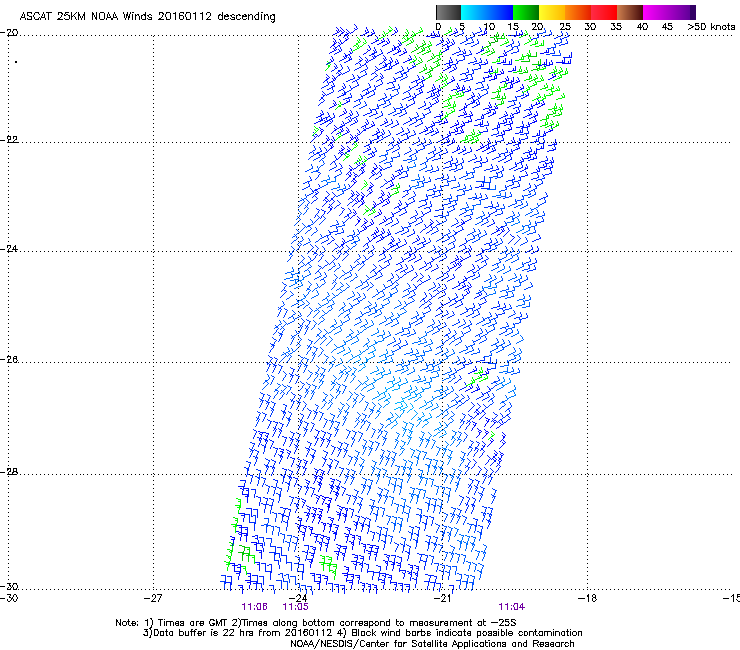Click the -21 longitude axis label
The width and height of the screenshot is (740, 650).
442,598
